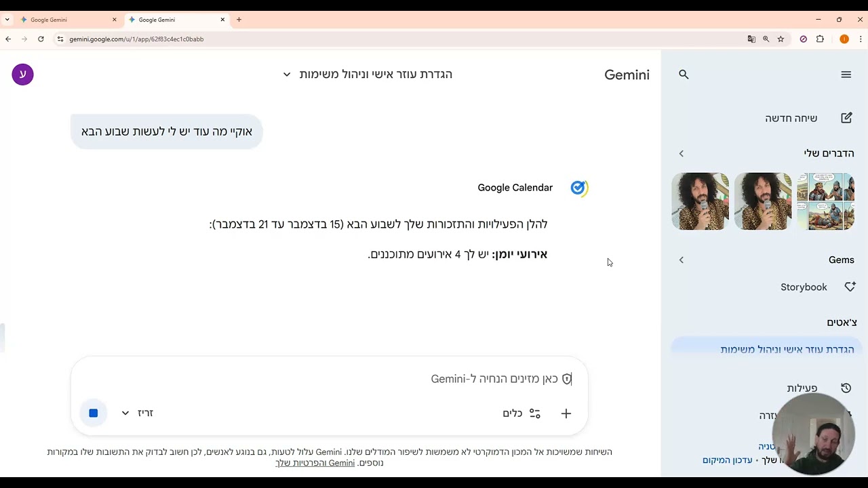Screen dimensions: 868x488
Task: Click the אירועי יומן events summary line
Action: [458, 255]
